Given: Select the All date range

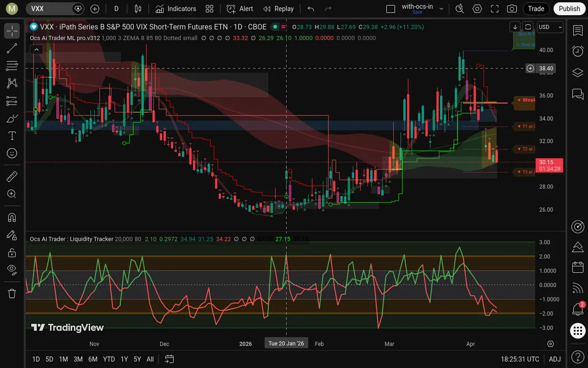Looking at the screenshot, I should pyautogui.click(x=150, y=359).
